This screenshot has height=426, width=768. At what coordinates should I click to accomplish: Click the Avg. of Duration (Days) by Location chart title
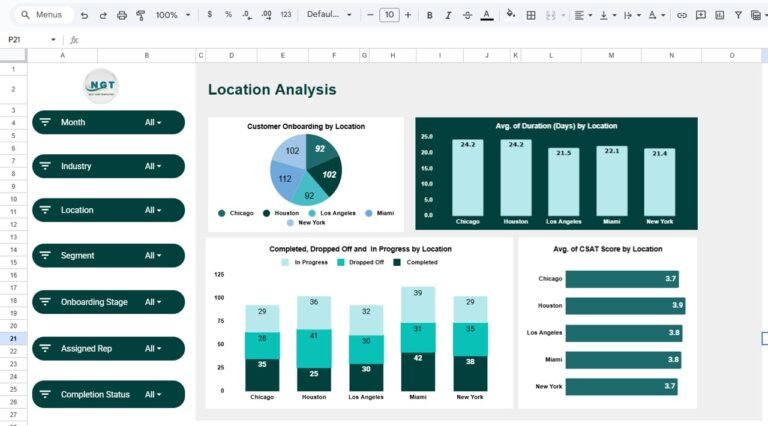coord(556,126)
